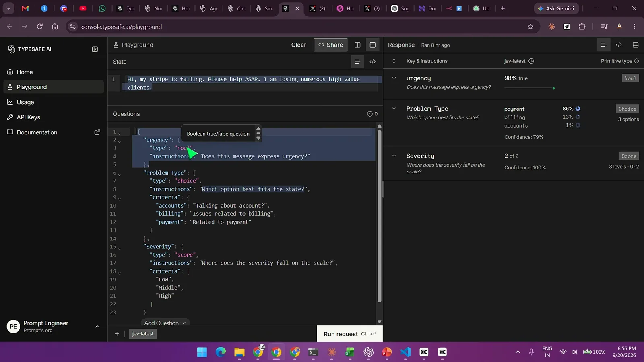
Task: Fold the criteria block at line 9
Action: 120,198
